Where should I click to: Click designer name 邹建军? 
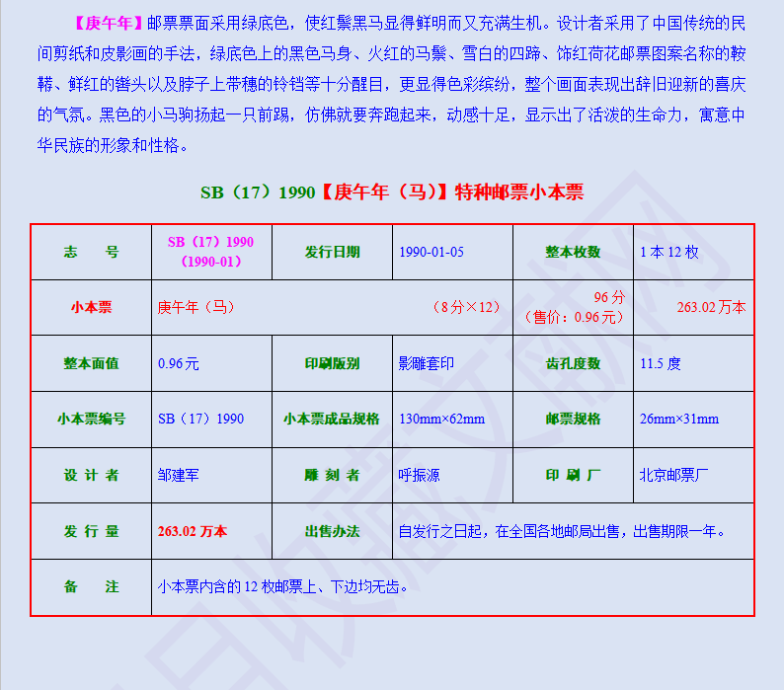(178, 475)
